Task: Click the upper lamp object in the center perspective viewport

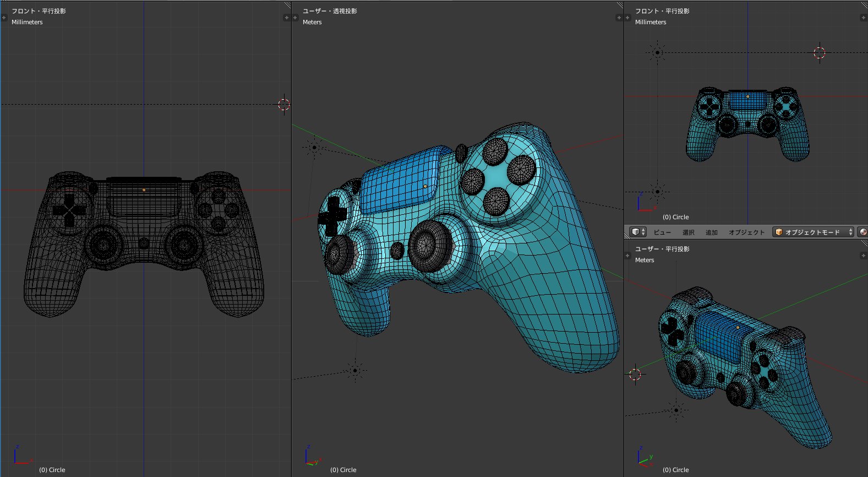Action: pos(314,147)
